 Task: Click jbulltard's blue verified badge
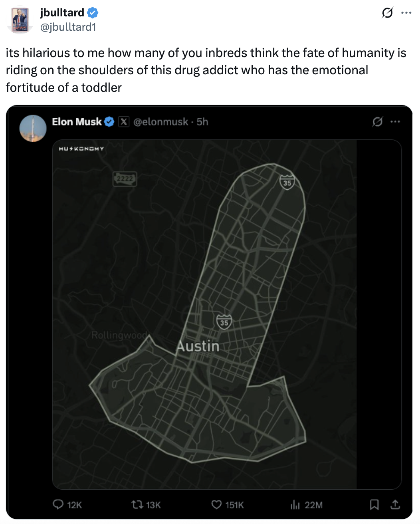pyautogui.click(x=93, y=13)
